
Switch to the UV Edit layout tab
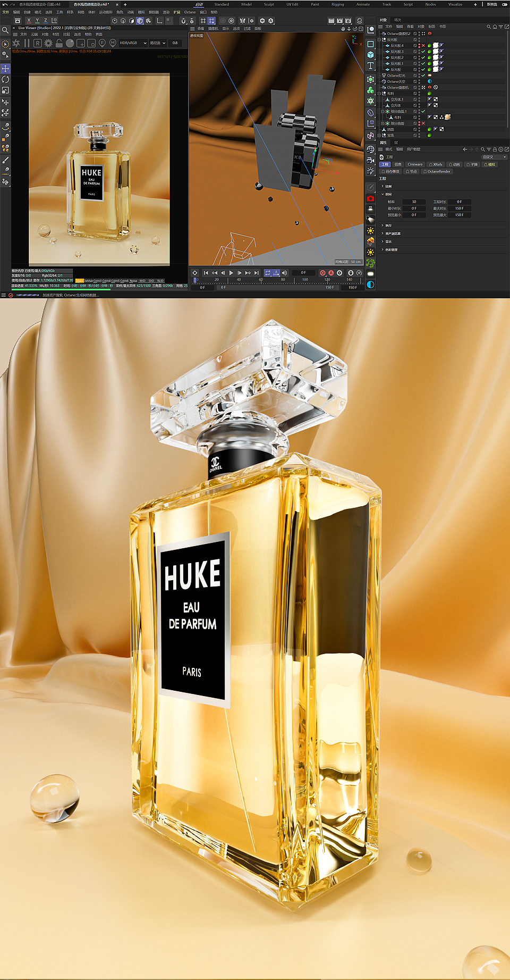coord(292,4)
